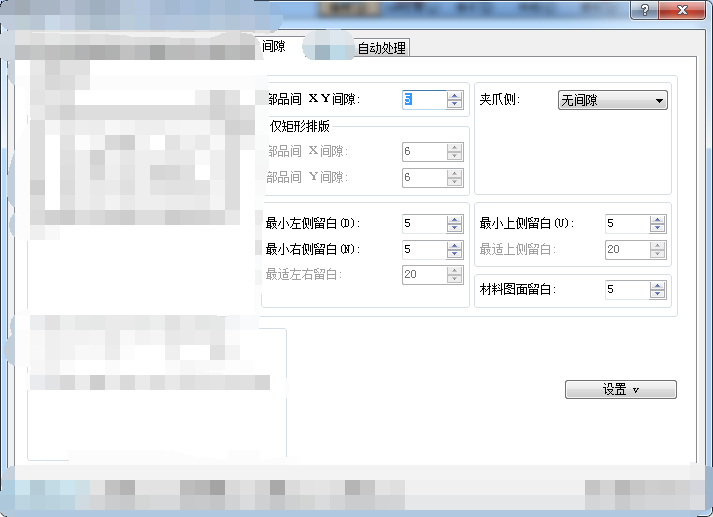Image resolution: width=713 pixels, height=517 pixels.
Task: Increase 材料图面留白 with up arrow
Action: coord(658,286)
